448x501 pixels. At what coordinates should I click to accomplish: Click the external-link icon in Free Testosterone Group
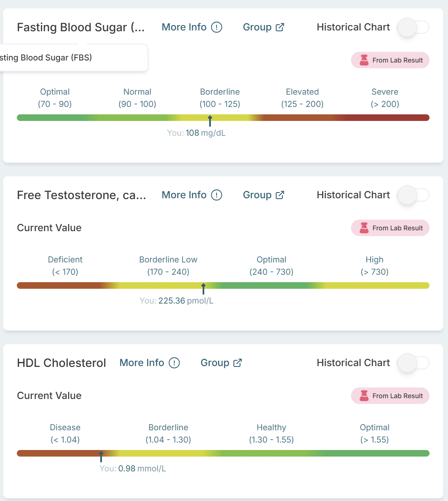coord(280,195)
